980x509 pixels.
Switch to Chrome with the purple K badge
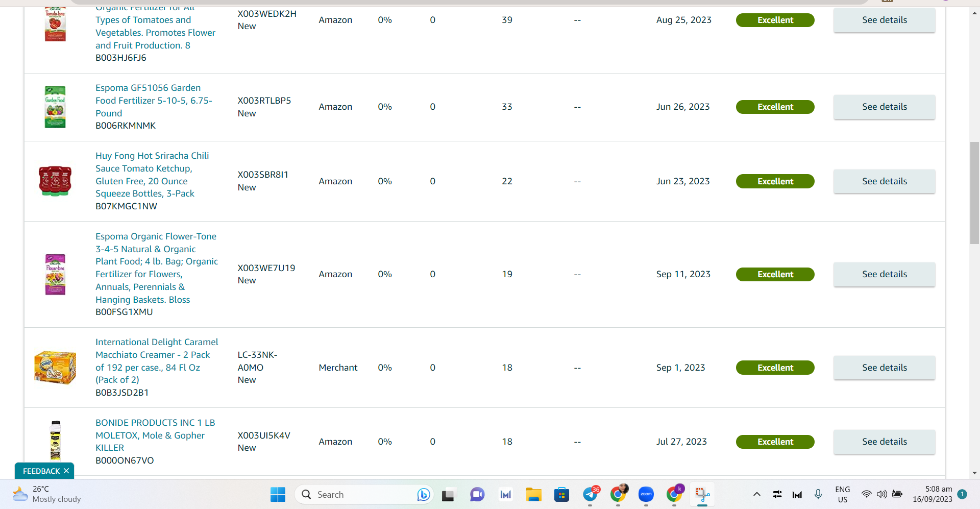pyautogui.click(x=675, y=494)
